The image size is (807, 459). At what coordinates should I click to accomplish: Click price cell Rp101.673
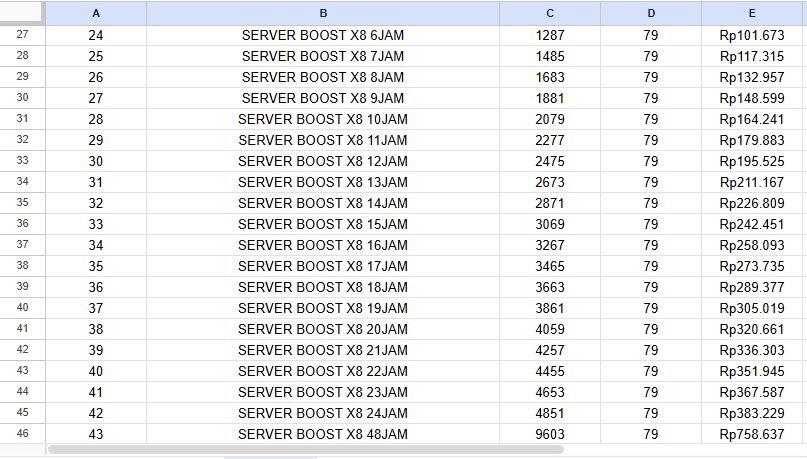pyautogui.click(x=752, y=36)
